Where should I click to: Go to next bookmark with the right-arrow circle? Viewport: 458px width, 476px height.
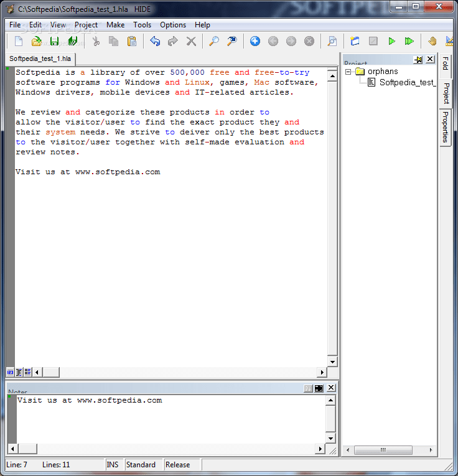click(291, 41)
